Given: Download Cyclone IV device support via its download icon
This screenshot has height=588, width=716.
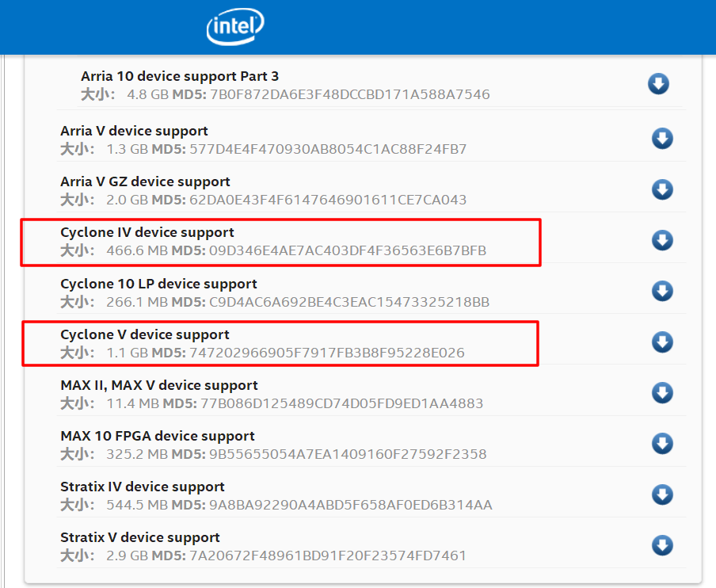Looking at the screenshot, I should [662, 240].
